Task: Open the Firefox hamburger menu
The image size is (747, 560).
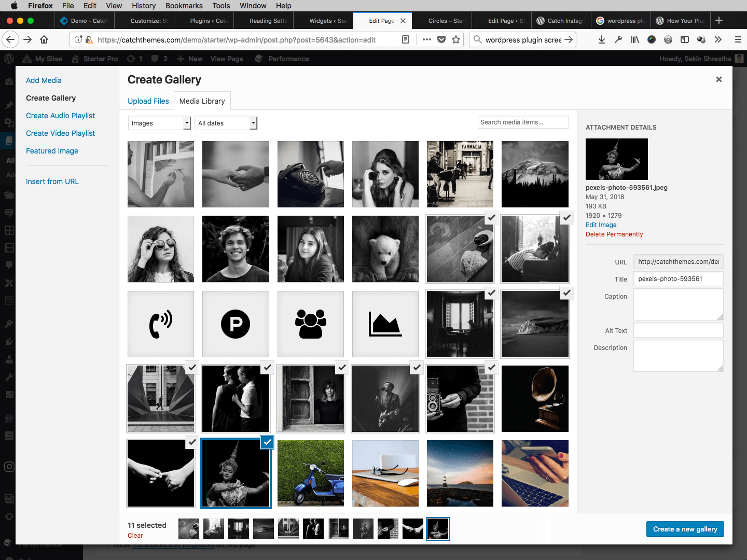Action: tap(738, 39)
